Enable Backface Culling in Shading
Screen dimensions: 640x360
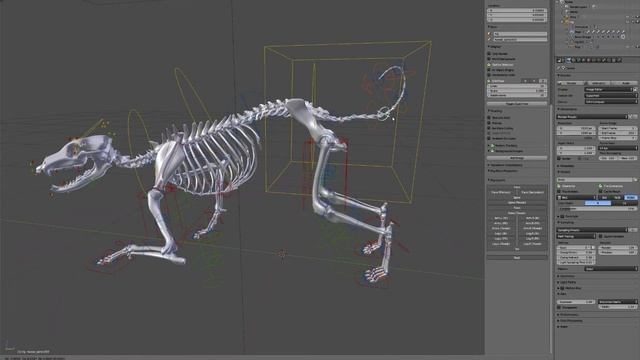489,128
